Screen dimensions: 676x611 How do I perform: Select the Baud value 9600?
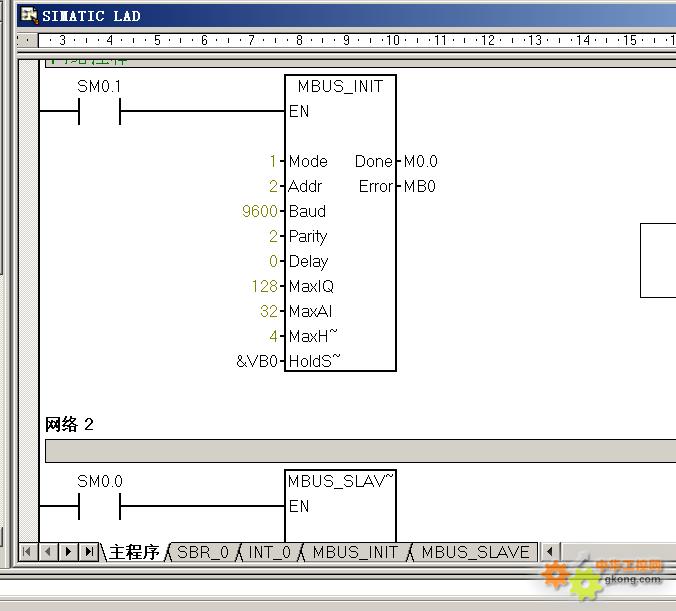point(260,211)
